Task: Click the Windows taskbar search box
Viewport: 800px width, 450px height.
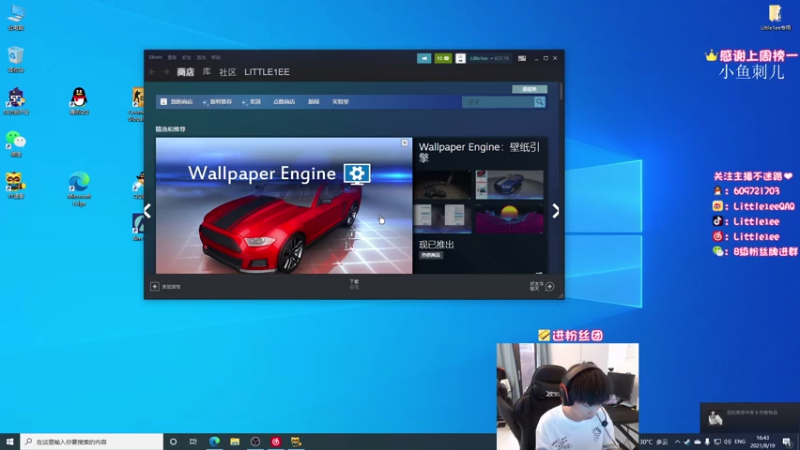Action: (x=92, y=441)
